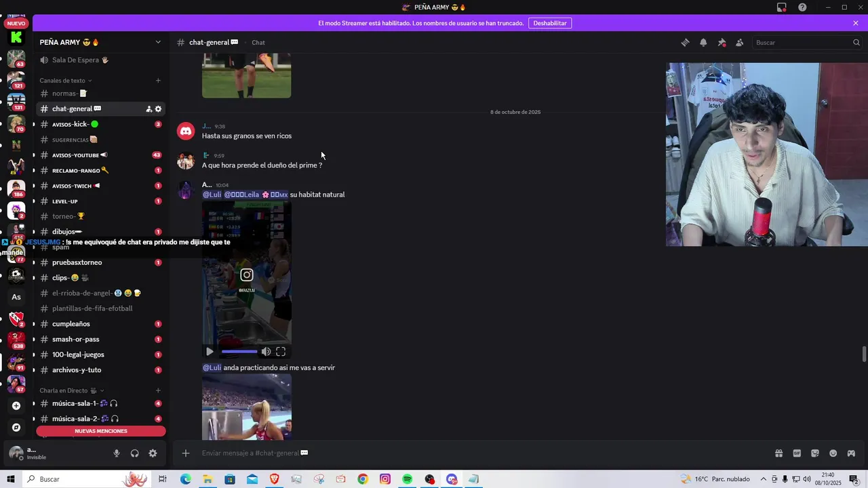Open Brave browser from the taskbar
This screenshot has width=868, height=488.
point(274,479)
